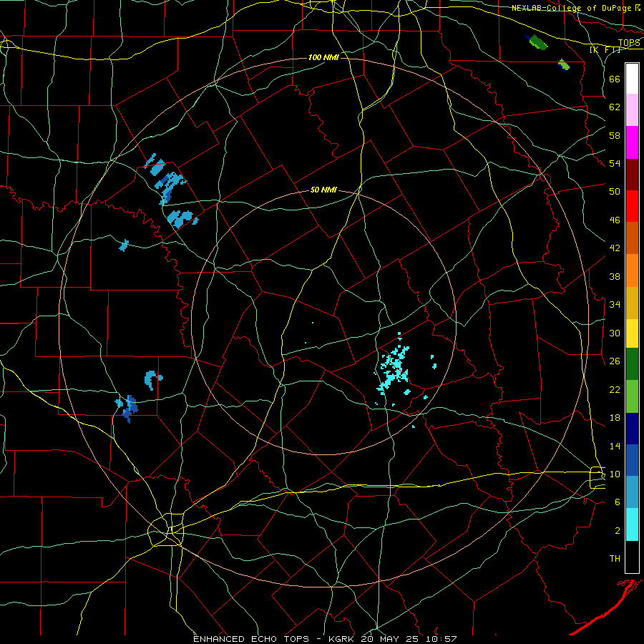Pick the bright red legend swatch
644x644 pixels.
632,206
